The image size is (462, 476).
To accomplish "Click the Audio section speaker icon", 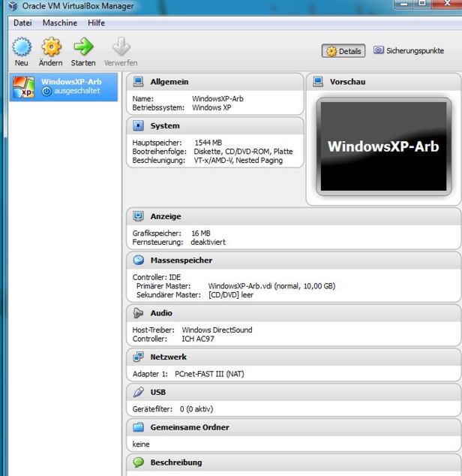I will pos(138,313).
